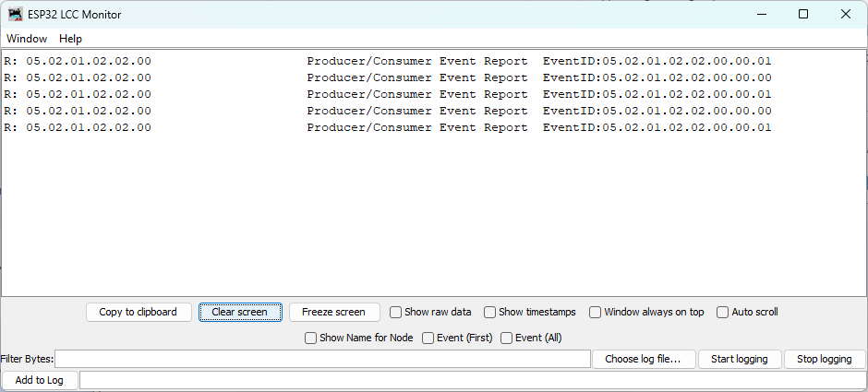
Task: Minimize the ESP32 LCC Monitor window
Action: 761,15
